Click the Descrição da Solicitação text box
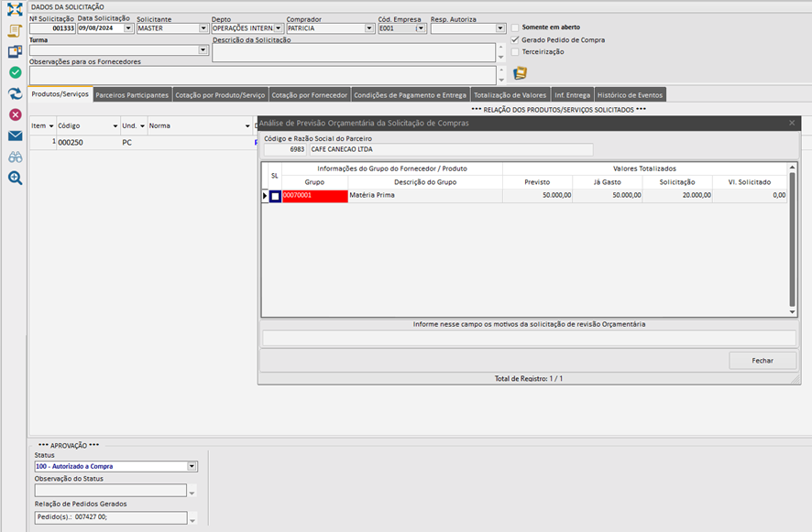The width and height of the screenshot is (812, 532). pos(354,52)
